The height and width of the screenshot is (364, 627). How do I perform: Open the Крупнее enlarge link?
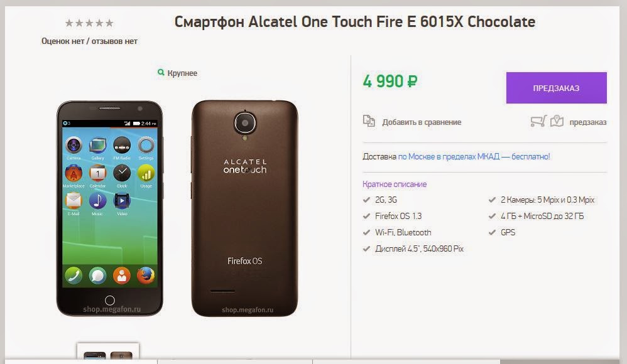pyautogui.click(x=182, y=73)
